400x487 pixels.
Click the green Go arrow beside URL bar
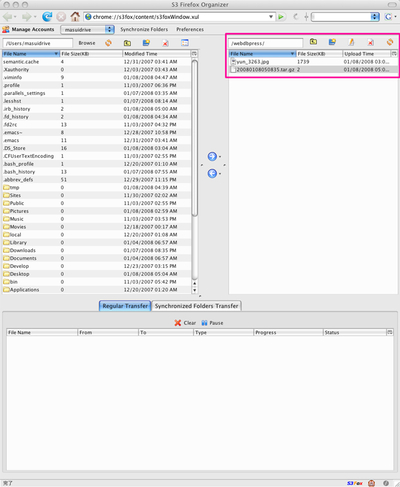click(x=281, y=17)
